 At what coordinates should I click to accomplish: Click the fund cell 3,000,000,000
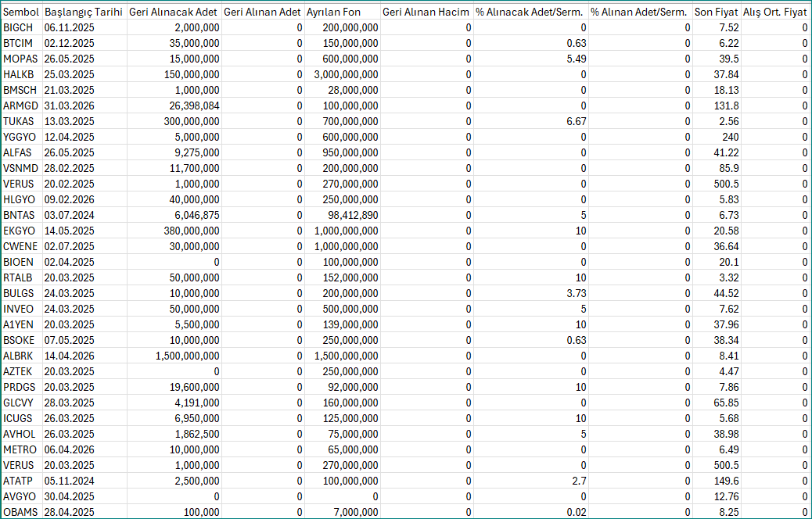(x=343, y=74)
